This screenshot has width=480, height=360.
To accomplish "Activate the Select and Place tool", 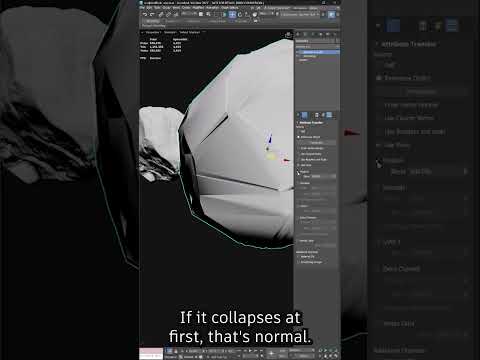I will pyautogui.click(x=255, y=14).
